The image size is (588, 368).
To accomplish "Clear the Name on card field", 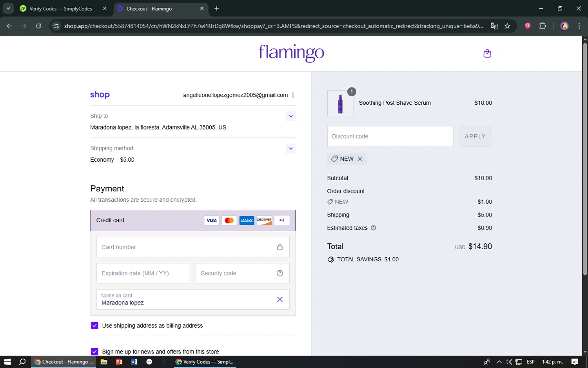I will (x=280, y=299).
